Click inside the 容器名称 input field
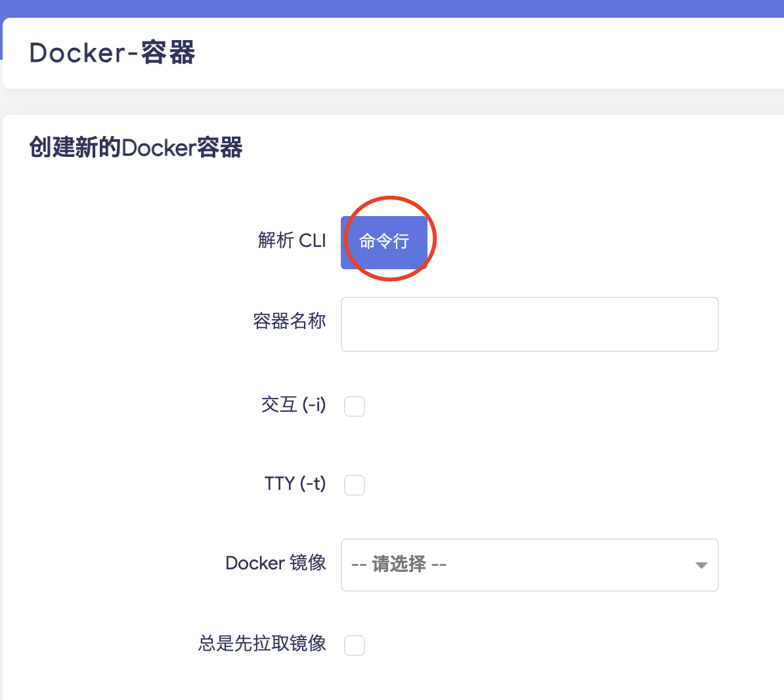 529,324
